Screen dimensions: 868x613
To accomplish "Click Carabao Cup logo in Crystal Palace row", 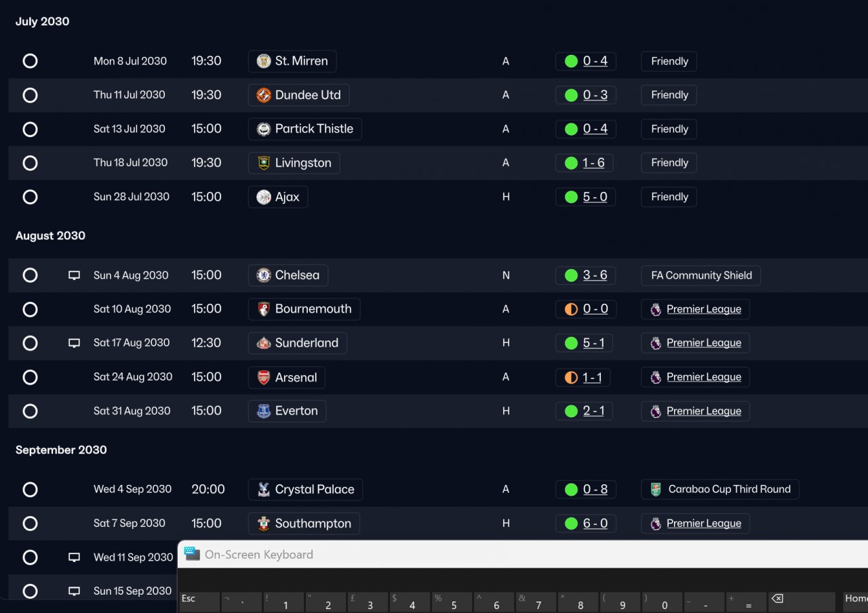I will point(656,490).
